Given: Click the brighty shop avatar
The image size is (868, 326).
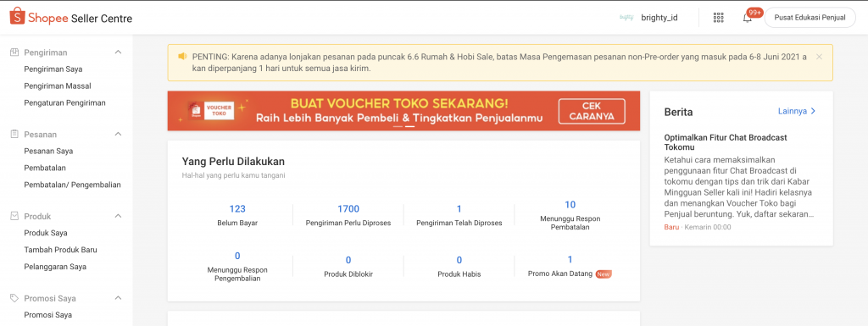Looking at the screenshot, I should (626, 18).
